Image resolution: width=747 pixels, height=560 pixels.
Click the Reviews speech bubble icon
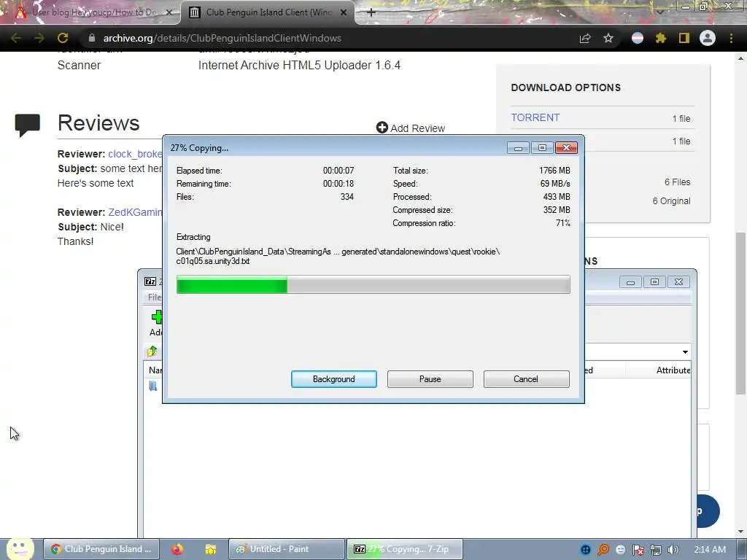(x=27, y=125)
